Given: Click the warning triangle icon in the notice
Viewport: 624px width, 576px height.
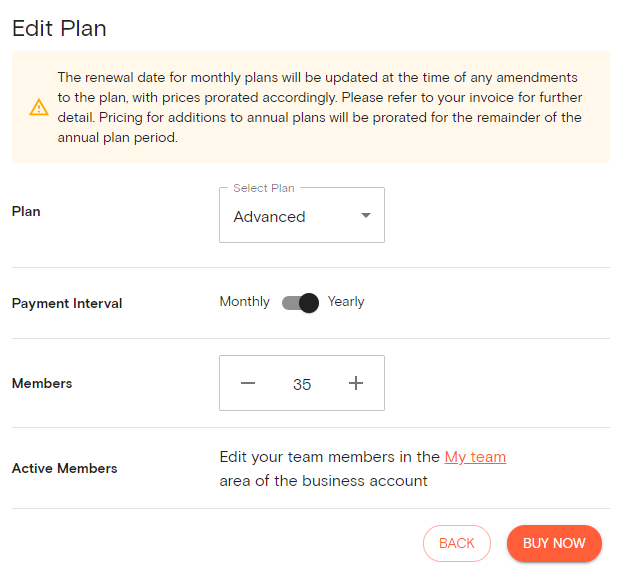Looking at the screenshot, I should (x=39, y=107).
